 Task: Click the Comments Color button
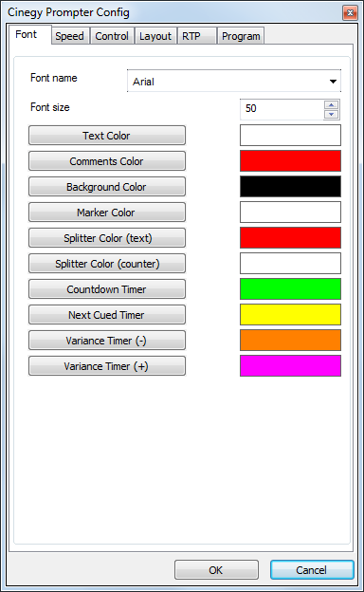tap(107, 161)
